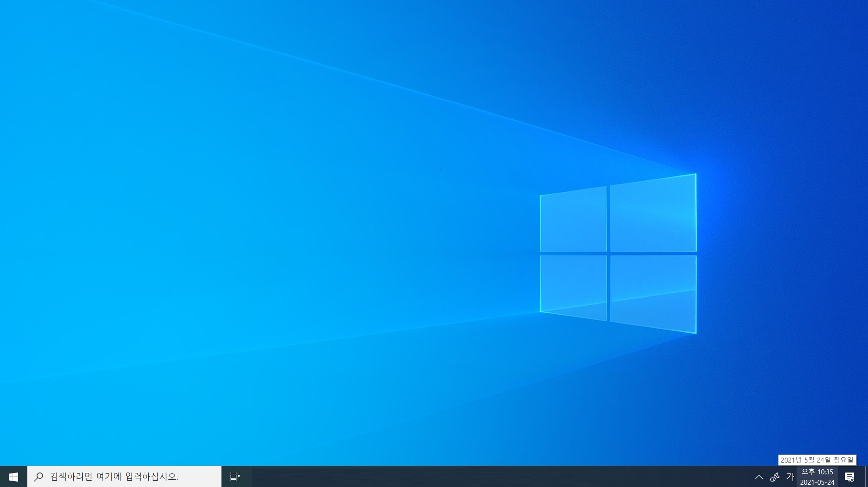The width and height of the screenshot is (868, 487).
Task: Click the Show Desktop strip
Action: 866,477
